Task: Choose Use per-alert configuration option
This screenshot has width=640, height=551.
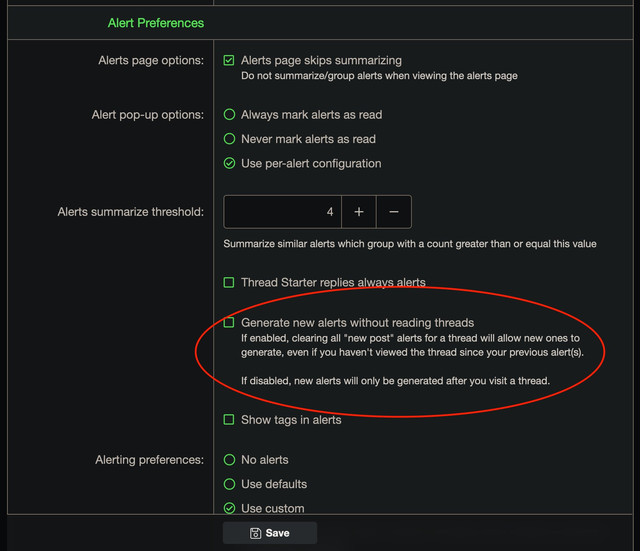Action: (229, 164)
